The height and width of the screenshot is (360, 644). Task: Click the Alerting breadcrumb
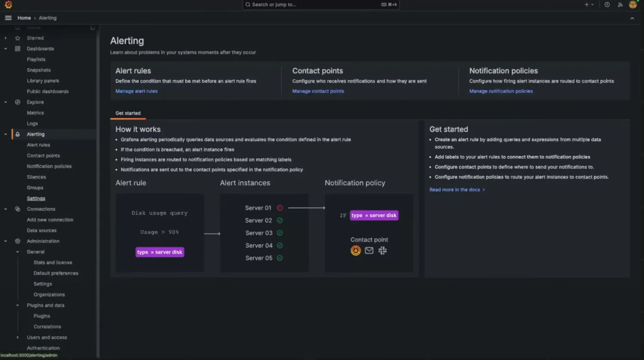click(x=48, y=18)
